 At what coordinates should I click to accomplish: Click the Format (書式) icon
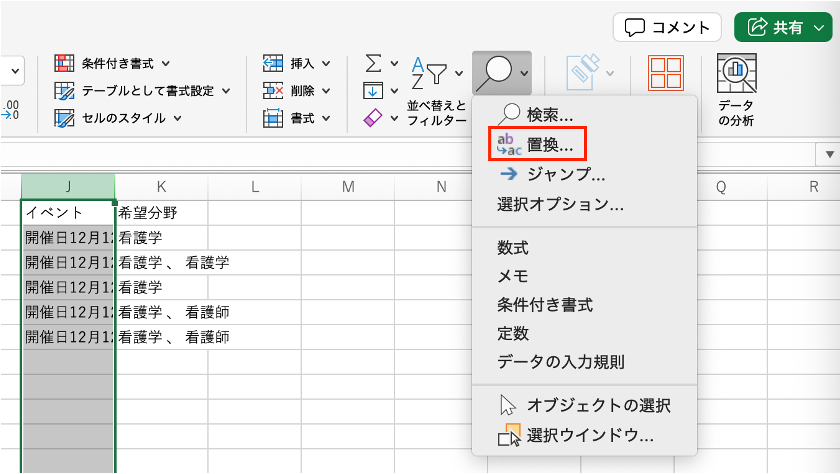(273, 118)
